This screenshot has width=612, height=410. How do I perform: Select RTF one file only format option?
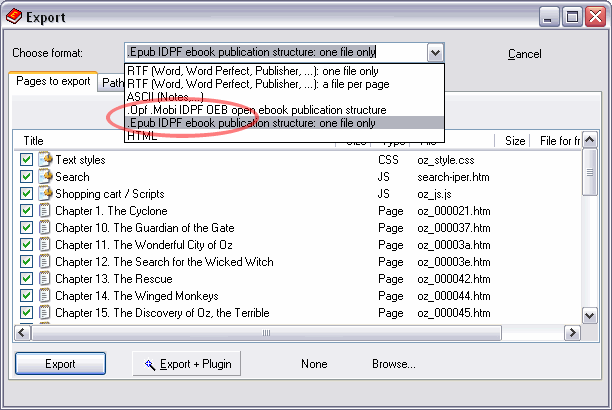[284, 71]
